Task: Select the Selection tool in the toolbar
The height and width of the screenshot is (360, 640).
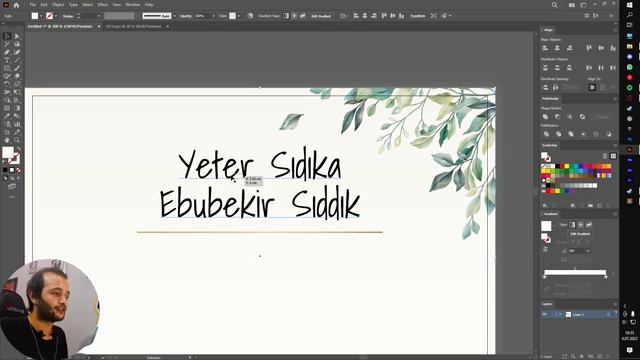Action: pos(7,36)
